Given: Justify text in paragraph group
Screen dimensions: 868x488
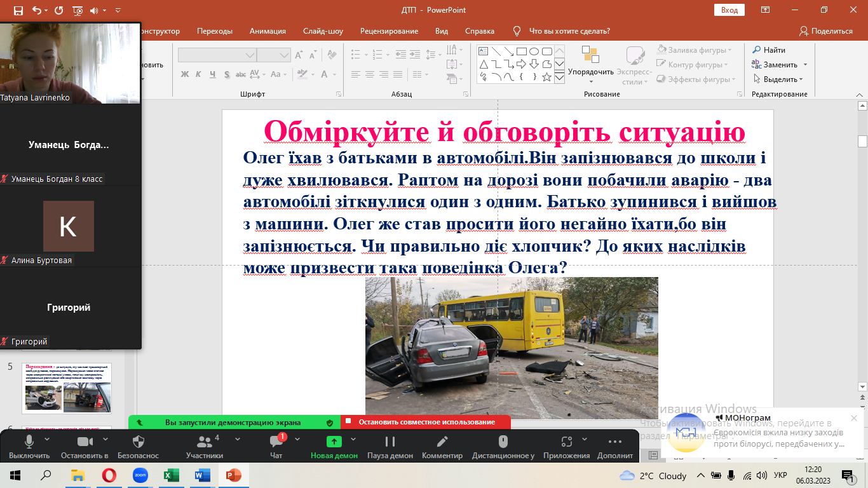Looking at the screenshot, I should point(399,74).
